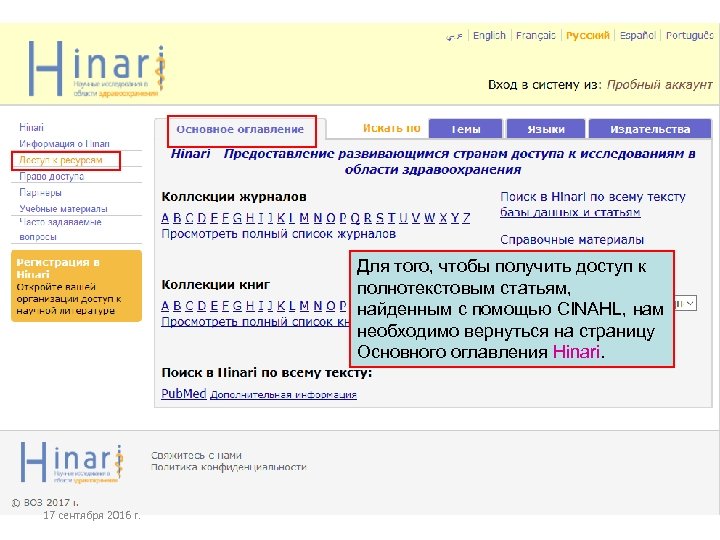Image resolution: width=720 pixels, height=540 pixels.
Task: Open the Hinari sidebar link
Action: click(x=31, y=127)
